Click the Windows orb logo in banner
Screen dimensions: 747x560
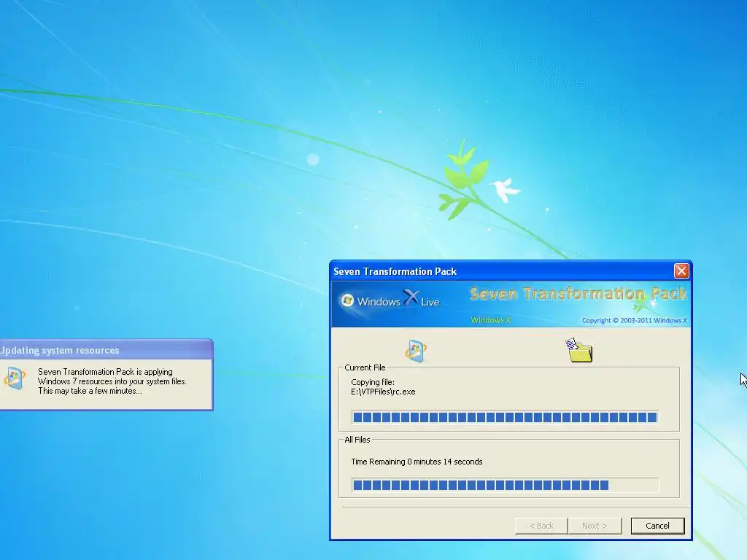click(x=347, y=300)
